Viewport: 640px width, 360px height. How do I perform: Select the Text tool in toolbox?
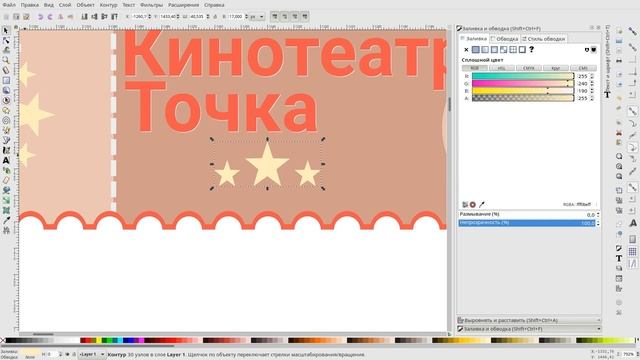tap(6, 160)
